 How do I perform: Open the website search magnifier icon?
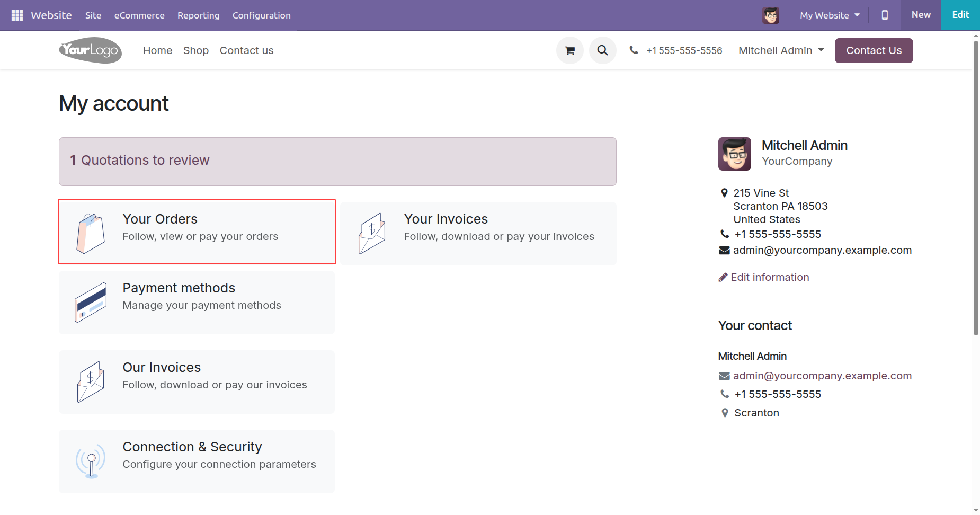pos(602,50)
